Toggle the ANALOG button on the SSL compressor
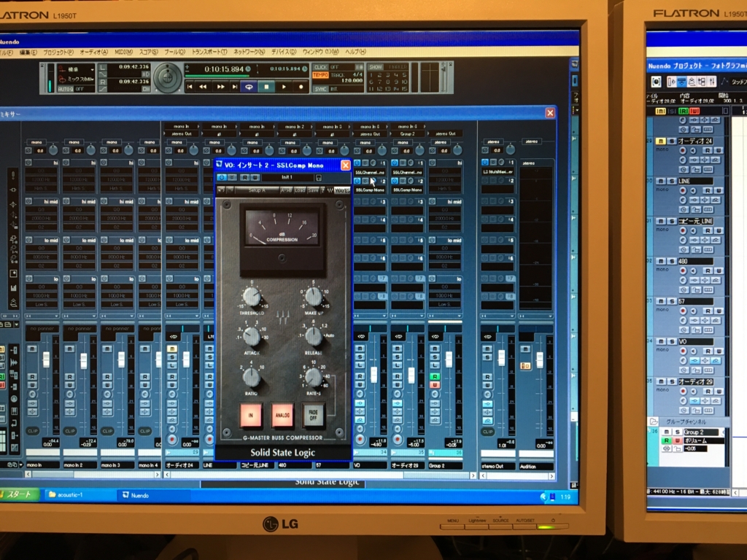 [282, 415]
